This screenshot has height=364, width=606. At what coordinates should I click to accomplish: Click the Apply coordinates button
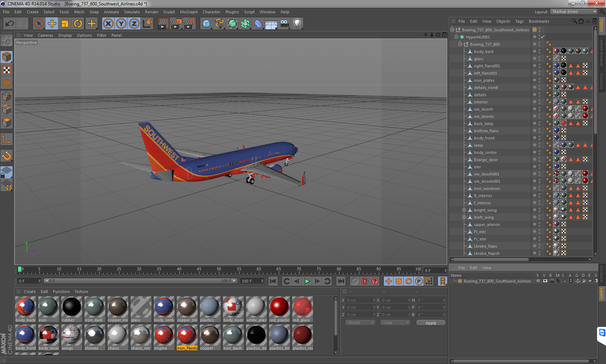431,323
